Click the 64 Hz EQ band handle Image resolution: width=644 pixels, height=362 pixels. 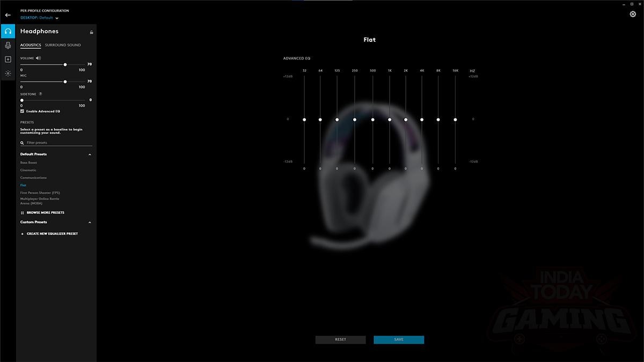(x=320, y=119)
